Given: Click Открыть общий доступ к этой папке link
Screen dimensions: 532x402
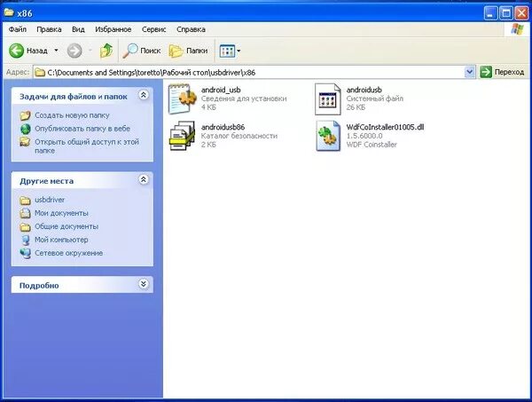Looking at the screenshot, I should 87,146.
